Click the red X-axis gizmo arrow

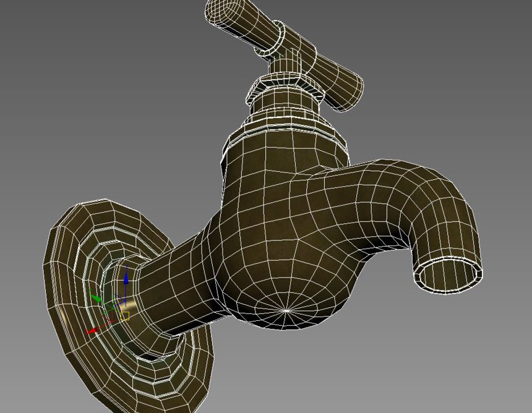(x=93, y=331)
